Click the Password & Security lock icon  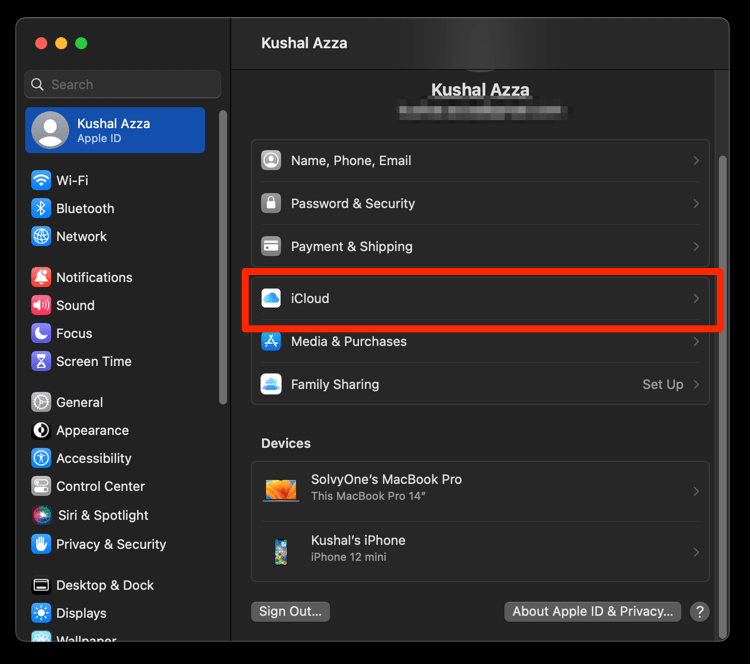271,203
